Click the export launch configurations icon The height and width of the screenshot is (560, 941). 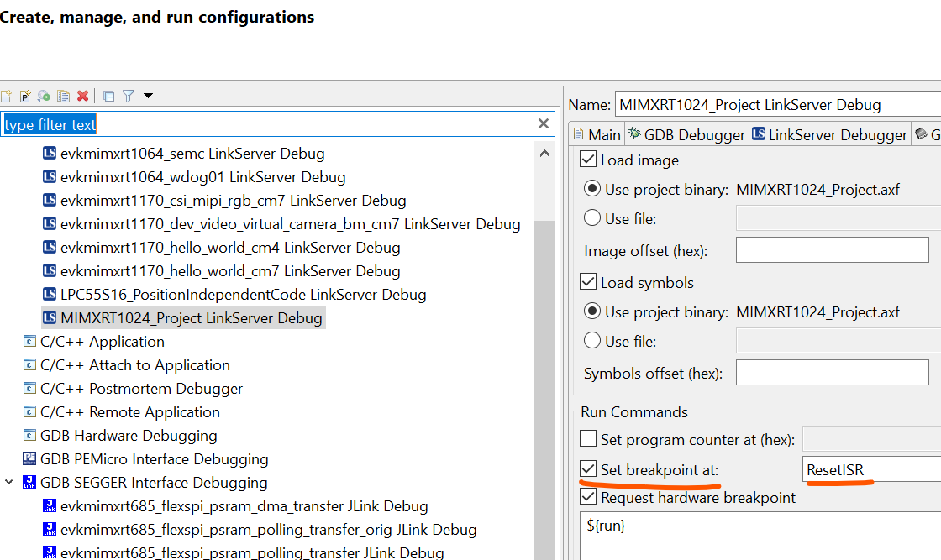coord(42,96)
